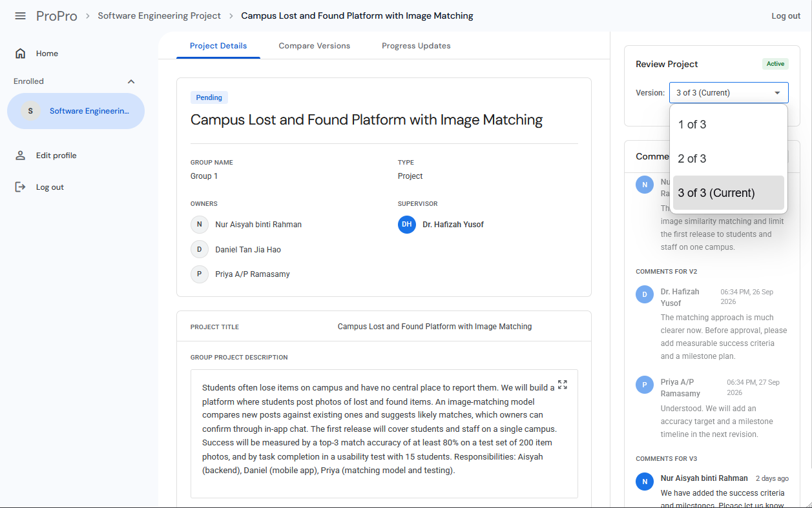Click the sidebar Log out arrow icon
Viewport: 812px width, 508px height.
(21, 187)
